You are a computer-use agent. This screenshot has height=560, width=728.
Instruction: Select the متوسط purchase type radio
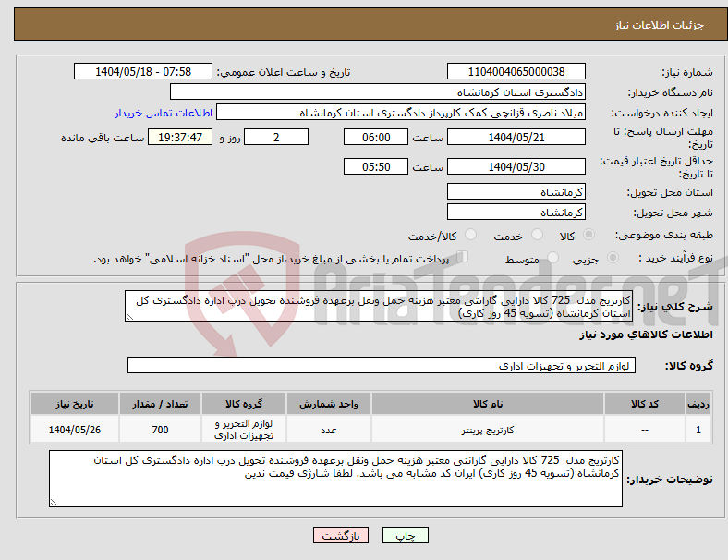pos(553,257)
